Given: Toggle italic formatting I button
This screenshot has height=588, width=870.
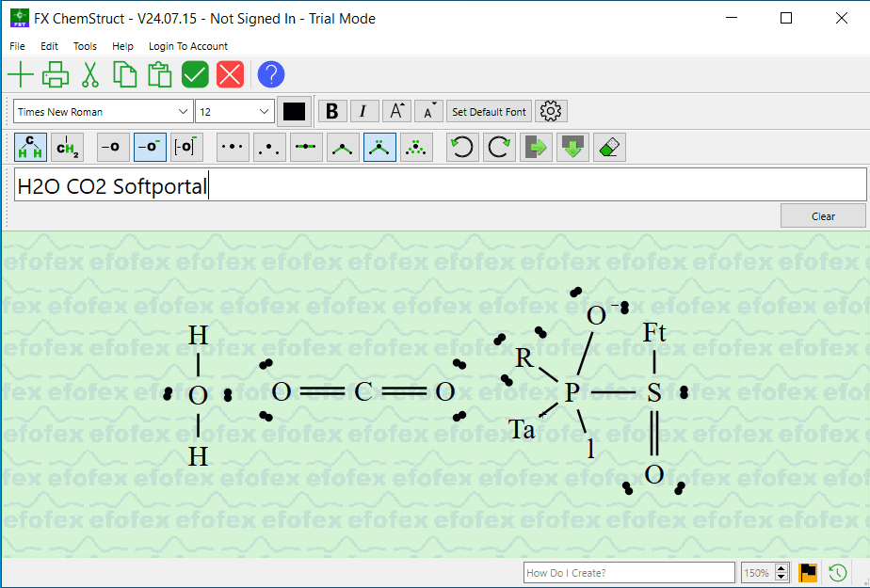Looking at the screenshot, I should pyautogui.click(x=363, y=111).
